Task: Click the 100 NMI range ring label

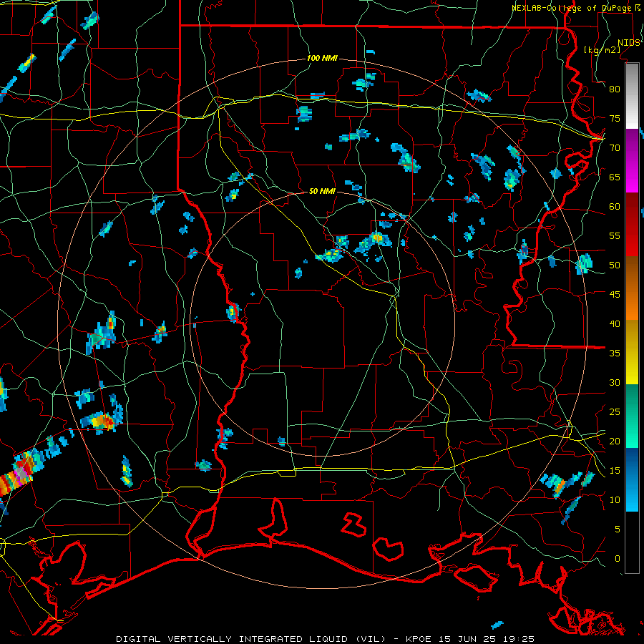Action: point(322,59)
